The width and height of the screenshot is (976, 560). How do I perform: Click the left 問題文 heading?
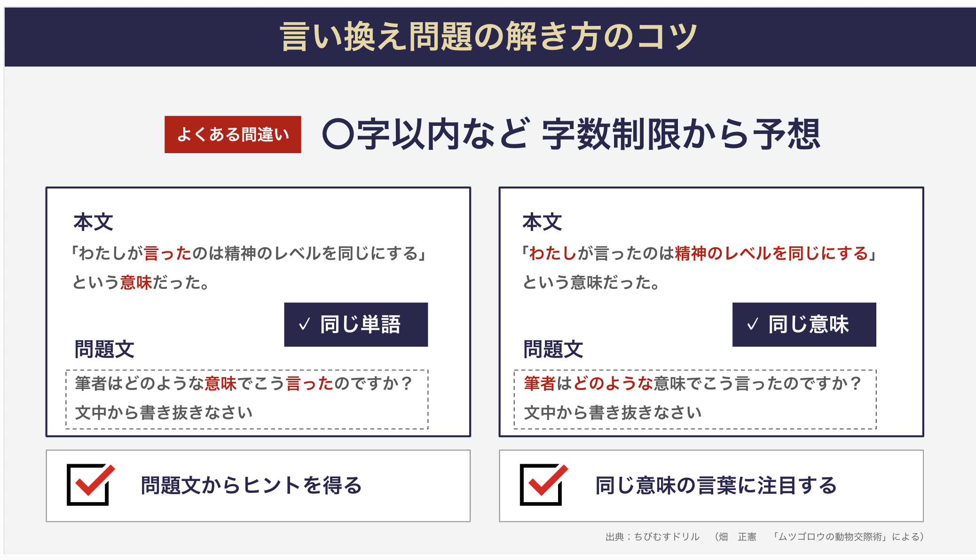tap(104, 350)
